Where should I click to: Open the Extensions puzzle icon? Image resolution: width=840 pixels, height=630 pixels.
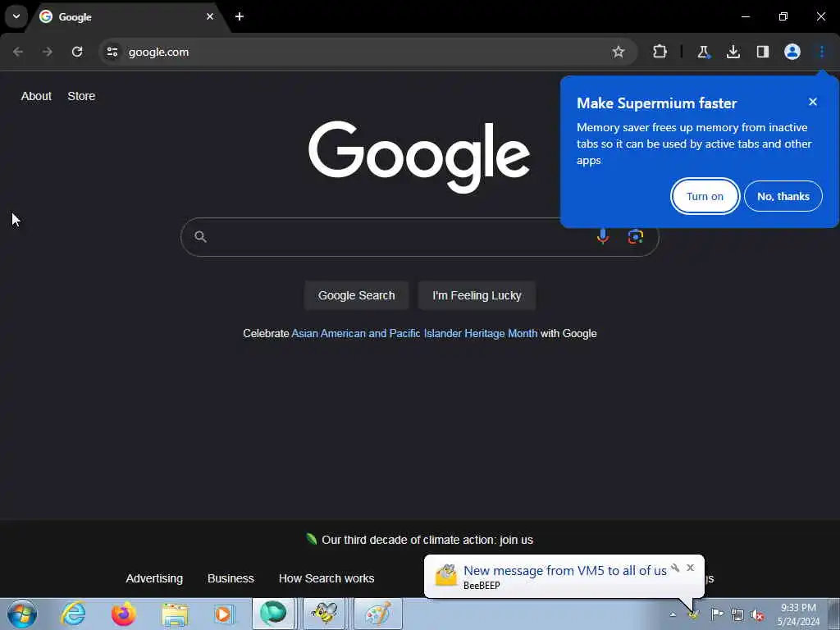660,52
